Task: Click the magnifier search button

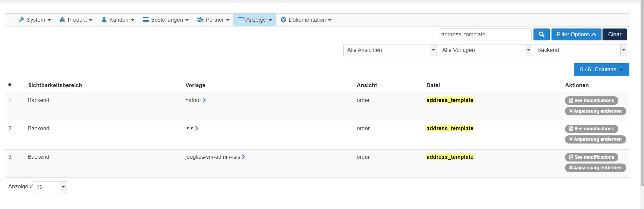Action: click(541, 34)
